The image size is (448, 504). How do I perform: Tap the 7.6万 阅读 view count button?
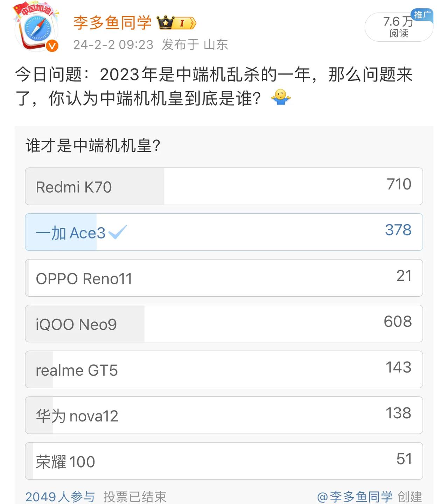point(399,27)
